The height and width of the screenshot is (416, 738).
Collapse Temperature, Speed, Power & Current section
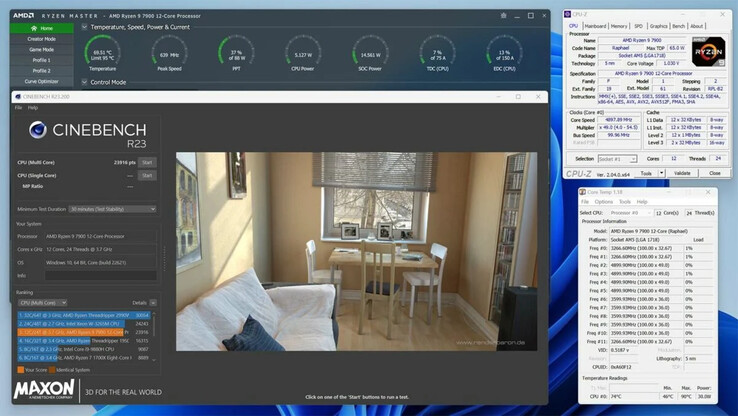[84, 27]
